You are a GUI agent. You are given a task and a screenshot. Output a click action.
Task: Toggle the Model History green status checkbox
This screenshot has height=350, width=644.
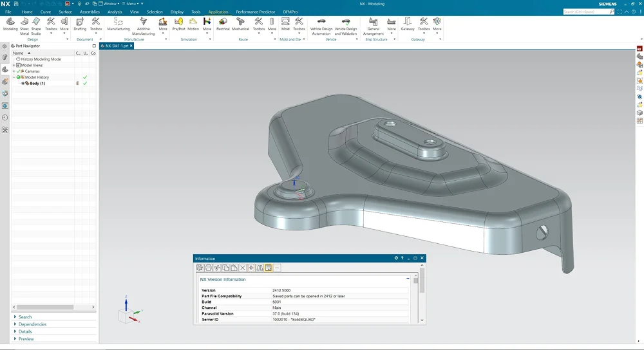(x=19, y=77)
